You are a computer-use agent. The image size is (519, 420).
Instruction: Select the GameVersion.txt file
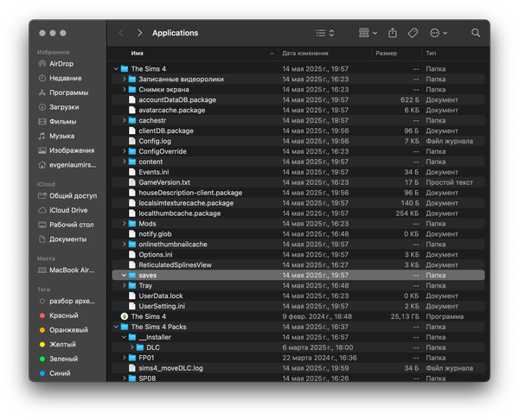point(298,182)
